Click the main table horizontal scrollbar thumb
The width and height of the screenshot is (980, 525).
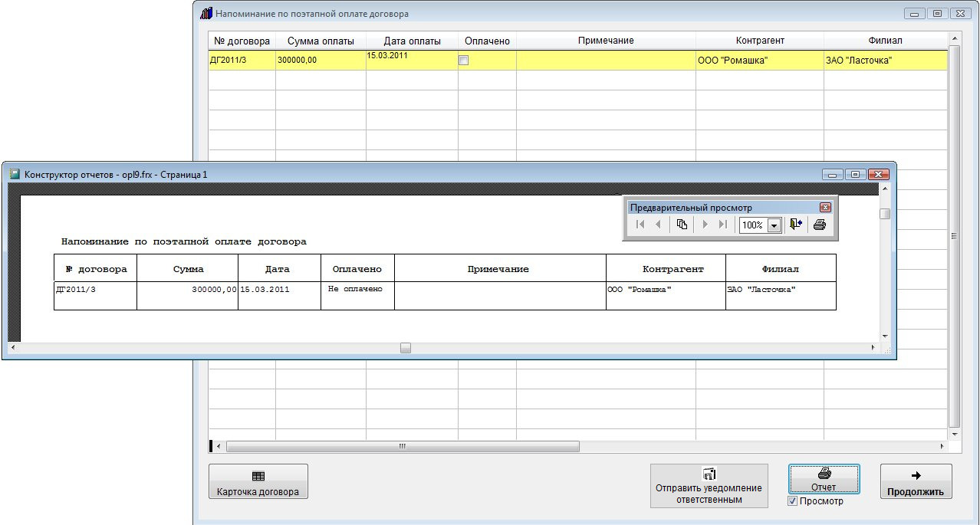(x=403, y=447)
